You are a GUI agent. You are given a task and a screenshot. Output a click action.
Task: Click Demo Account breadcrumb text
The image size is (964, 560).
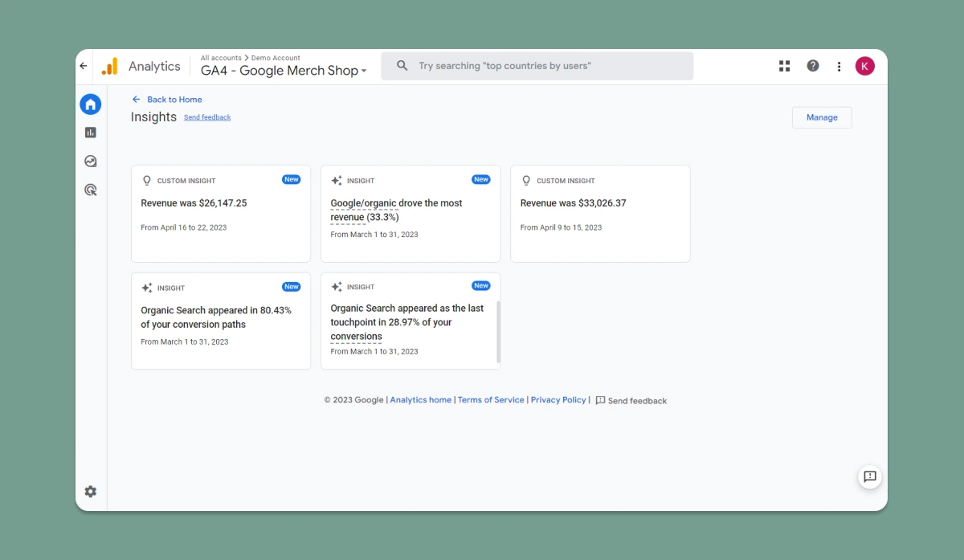click(276, 58)
